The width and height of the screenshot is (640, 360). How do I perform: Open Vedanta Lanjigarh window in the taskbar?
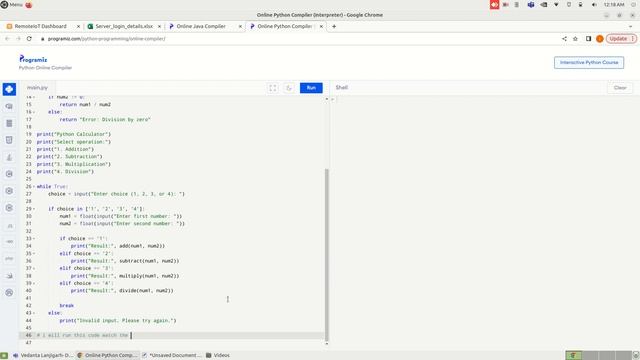point(43,356)
